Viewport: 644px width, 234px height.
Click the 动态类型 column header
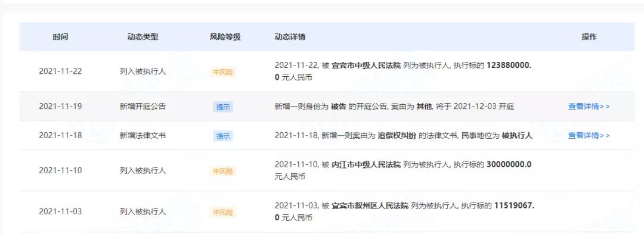pos(143,37)
